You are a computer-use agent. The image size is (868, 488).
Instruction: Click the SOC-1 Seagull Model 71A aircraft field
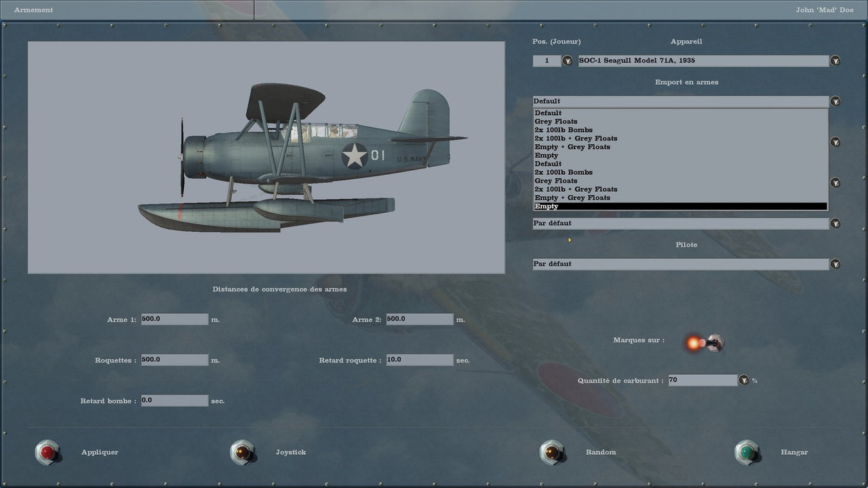(703, 61)
